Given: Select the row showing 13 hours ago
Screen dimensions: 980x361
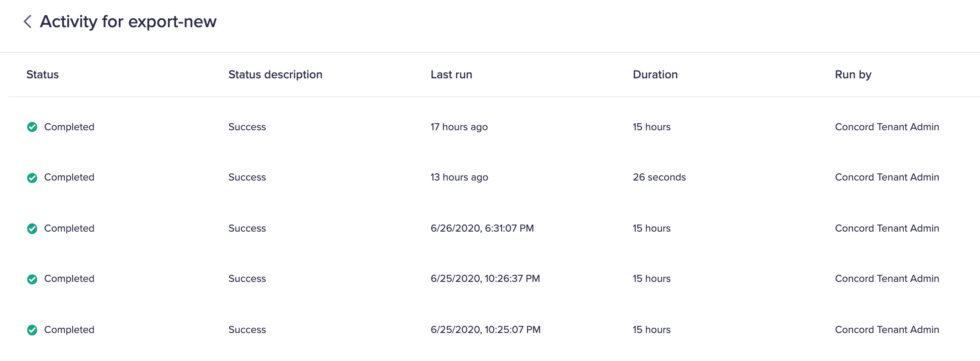Looking at the screenshot, I should (459, 177).
